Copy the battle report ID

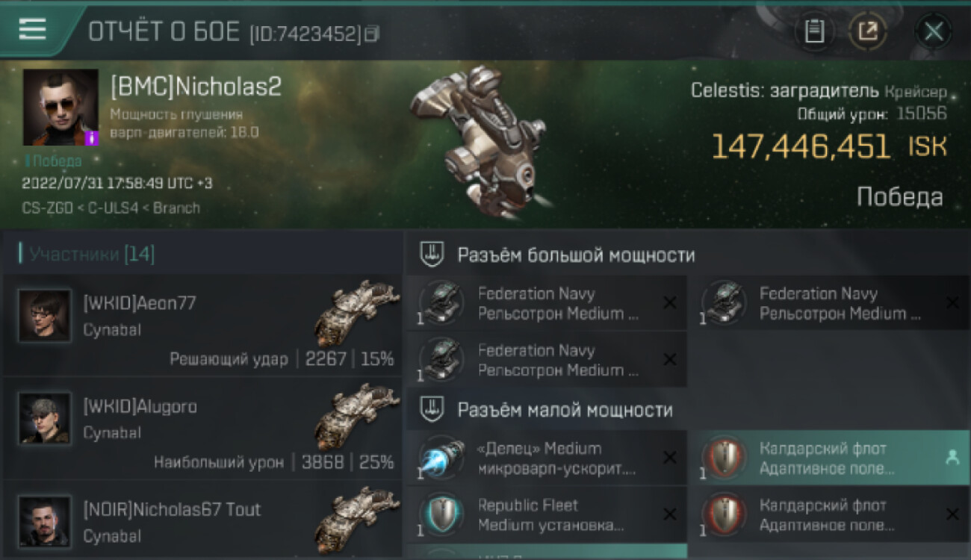[372, 34]
